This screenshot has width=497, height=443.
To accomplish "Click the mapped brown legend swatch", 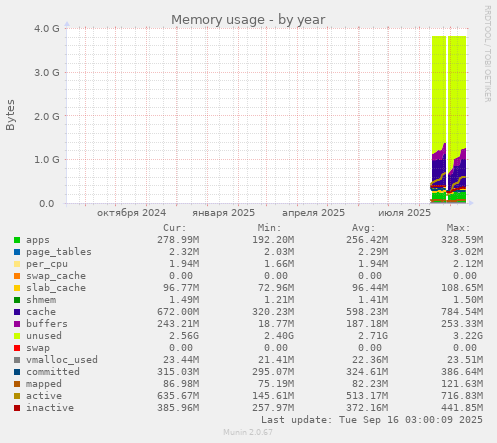I will point(17,384).
